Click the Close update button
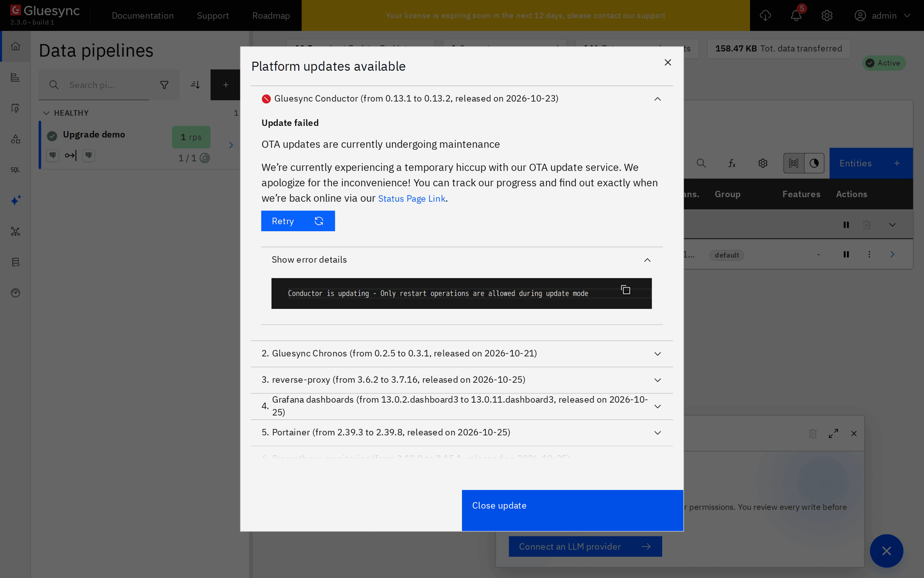 pyautogui.click(x=572, y=510)
